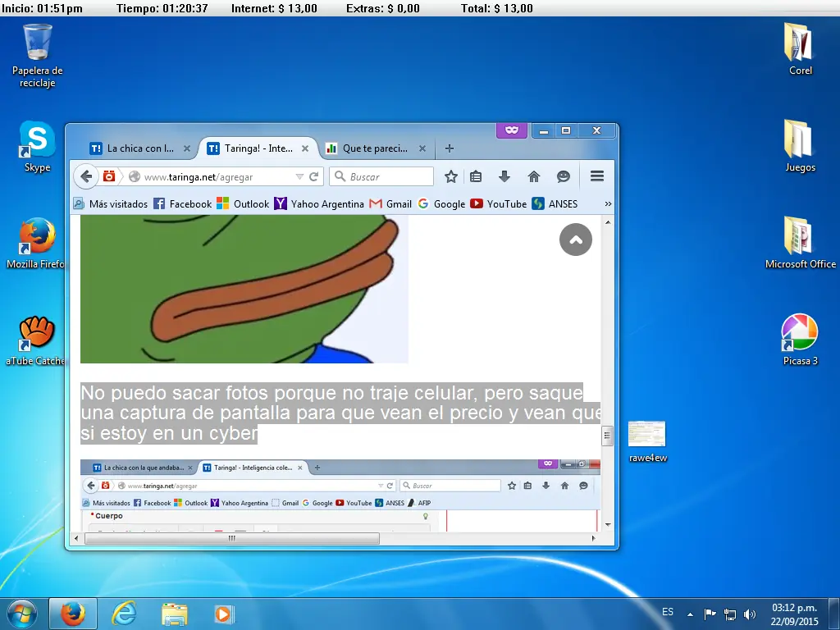The height and width of the screenshot is (630, 840).
Task: Click the Pepe frog image in the post
Action: 244,290
